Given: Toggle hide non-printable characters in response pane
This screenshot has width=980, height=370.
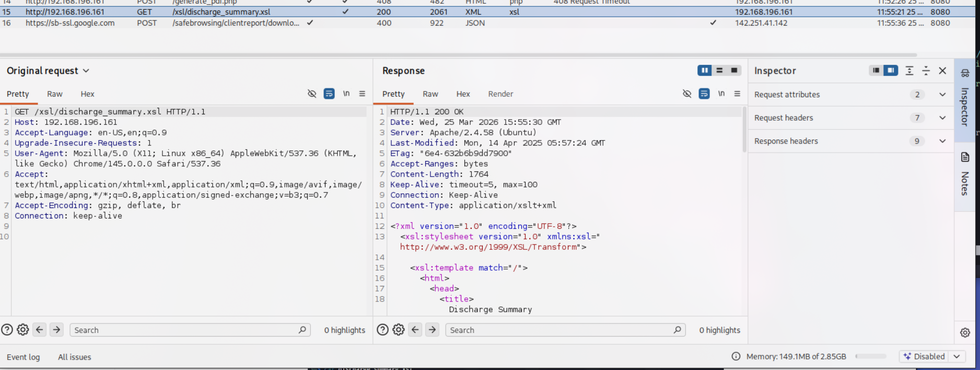Looking at the screenshot, I should click(x=687, y=94).
